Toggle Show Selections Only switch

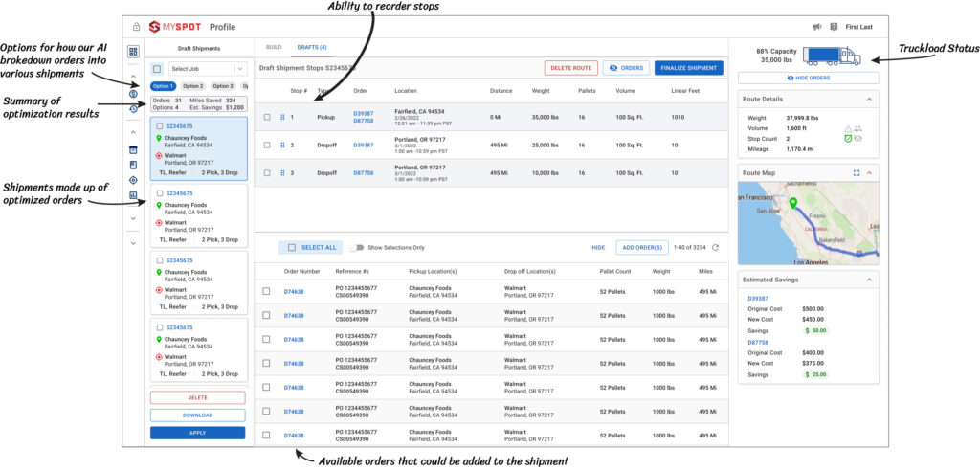click(x=357, y=248)
